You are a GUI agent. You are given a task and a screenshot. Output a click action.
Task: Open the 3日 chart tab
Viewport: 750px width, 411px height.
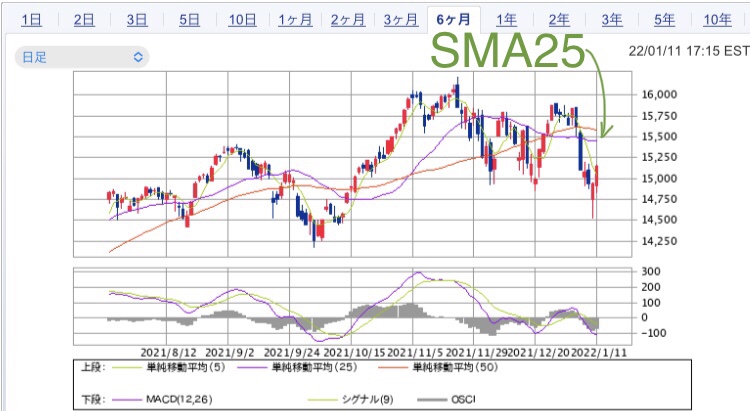(x=138, y=19)
